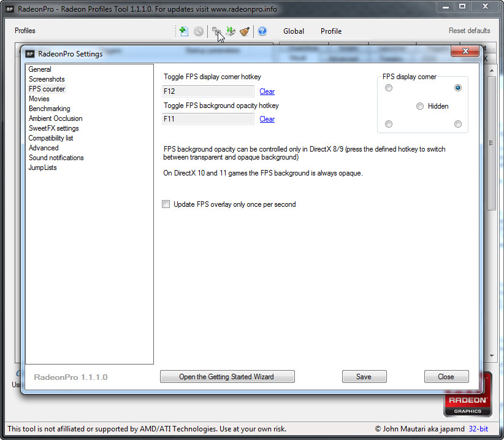Open the settings gears toolbar icon

216,31
